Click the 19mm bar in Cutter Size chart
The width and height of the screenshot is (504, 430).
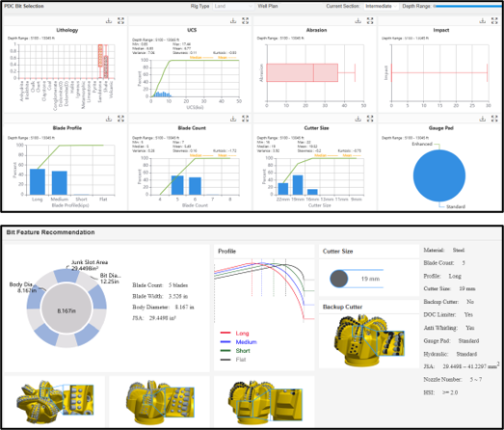[298, 185]
